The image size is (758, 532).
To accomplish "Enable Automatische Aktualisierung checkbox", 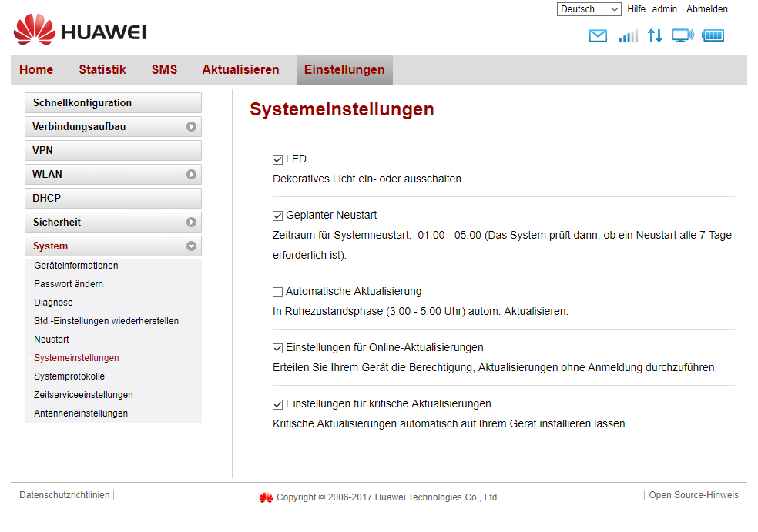I will (278, 292).
